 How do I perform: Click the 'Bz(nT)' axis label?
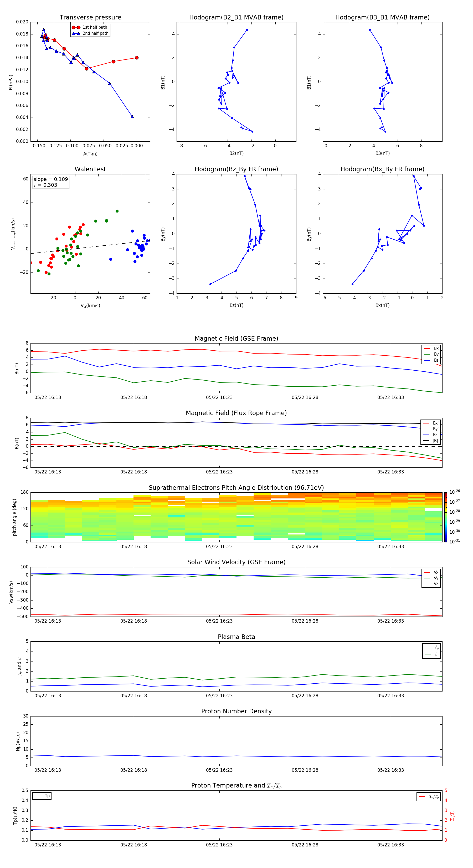pyautogui.click(x=236, y=305)
